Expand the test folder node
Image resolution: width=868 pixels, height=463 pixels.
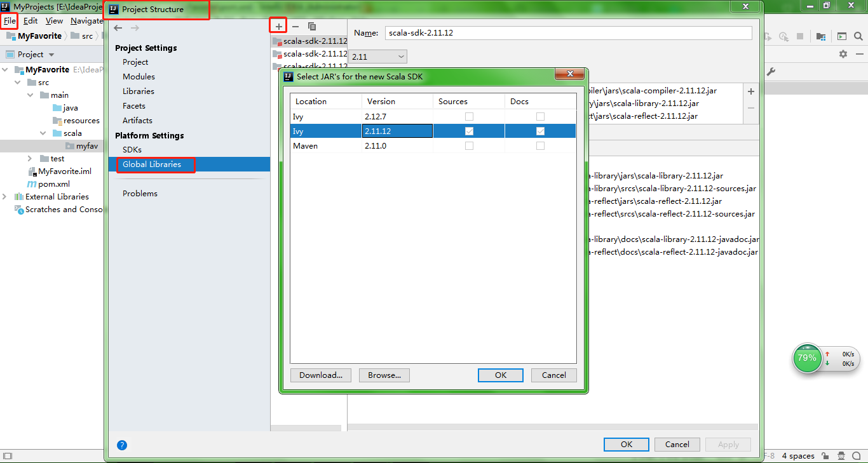click(30, 159)
